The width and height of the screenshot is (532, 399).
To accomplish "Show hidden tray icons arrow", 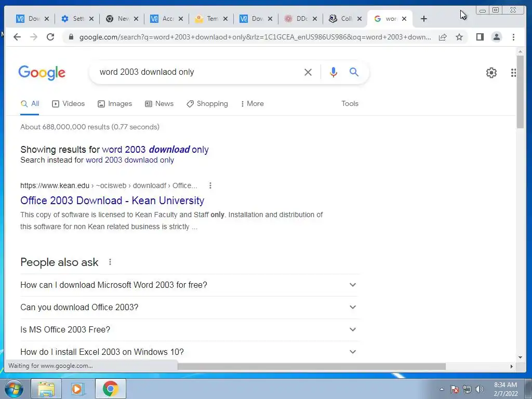I will pyautogui.click(x=442, y=389).
